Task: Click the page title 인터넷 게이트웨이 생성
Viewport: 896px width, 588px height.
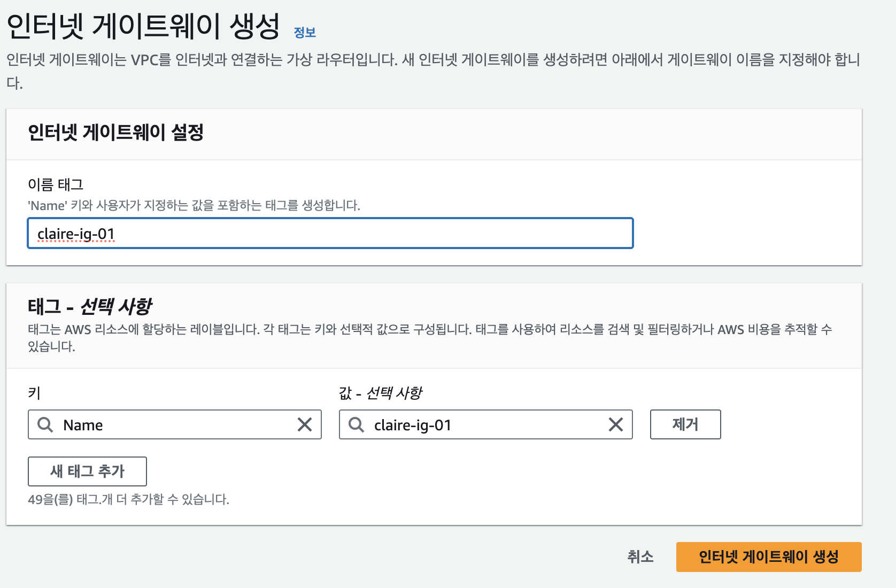Action: pos(143,26)
